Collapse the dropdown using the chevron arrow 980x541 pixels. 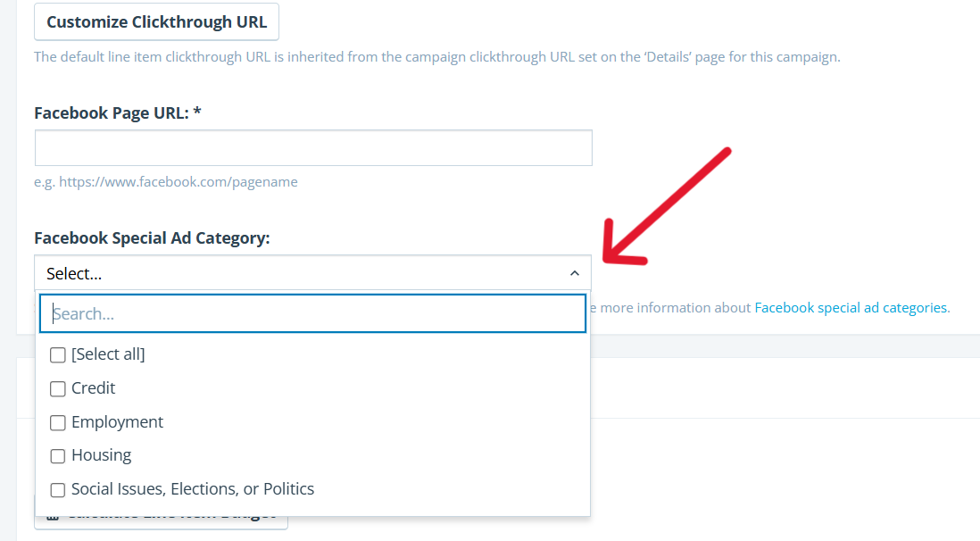pyautogui.click(x=574, y=273)
